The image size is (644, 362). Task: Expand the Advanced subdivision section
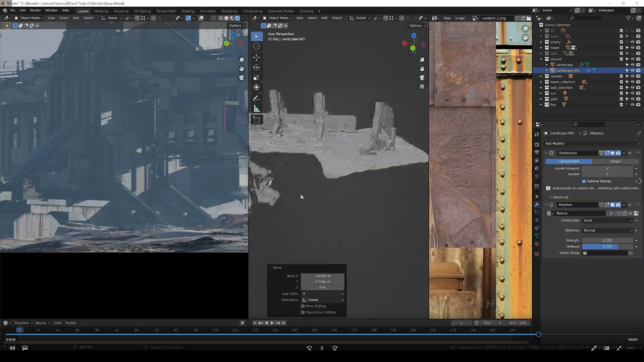tap(560, 197)
